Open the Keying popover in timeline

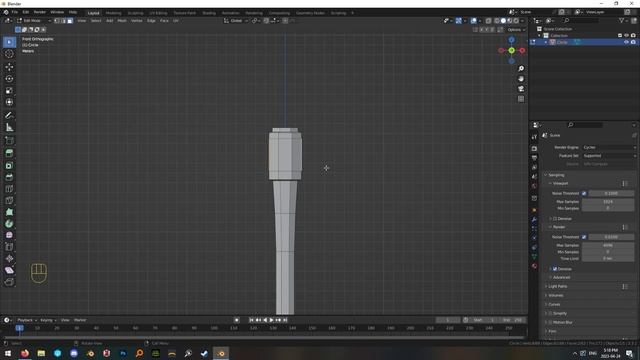[48, 320]
